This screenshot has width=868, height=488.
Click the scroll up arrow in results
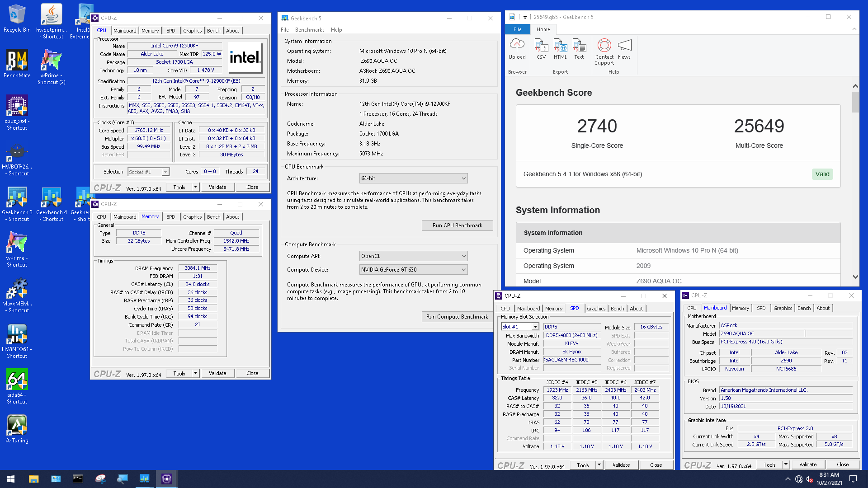855,86
